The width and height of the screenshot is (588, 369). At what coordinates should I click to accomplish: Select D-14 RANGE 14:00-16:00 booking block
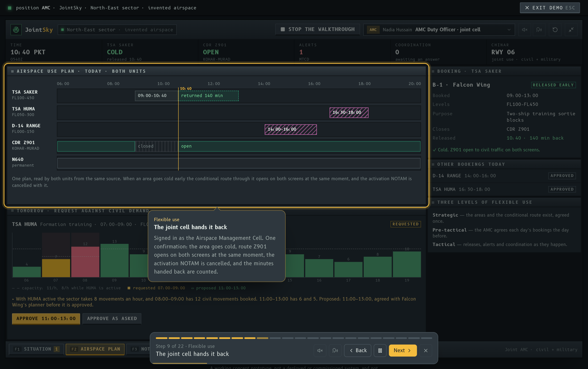point(291,129)
